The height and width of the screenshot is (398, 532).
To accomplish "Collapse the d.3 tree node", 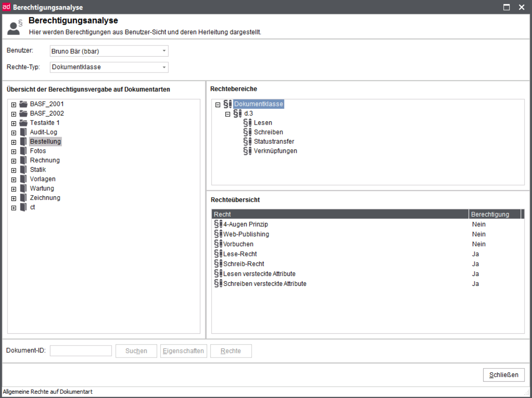I will pos(227,114).
